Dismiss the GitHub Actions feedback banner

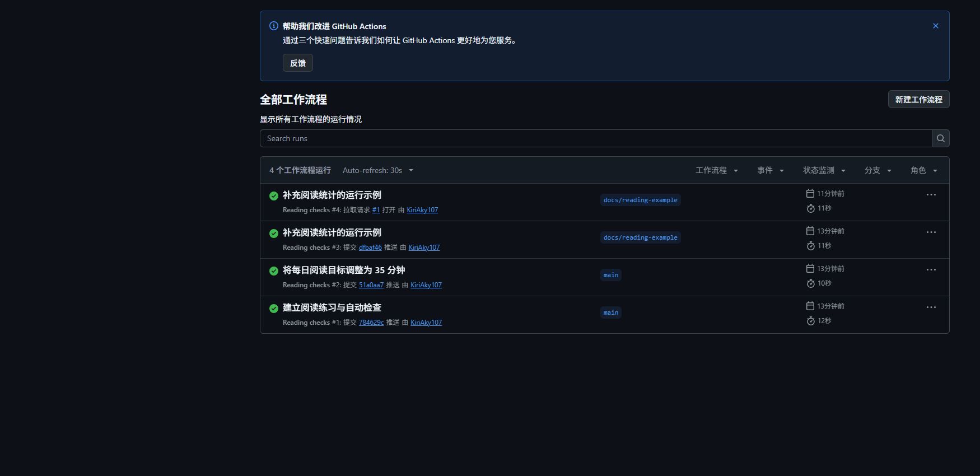(x=935, y=26)
